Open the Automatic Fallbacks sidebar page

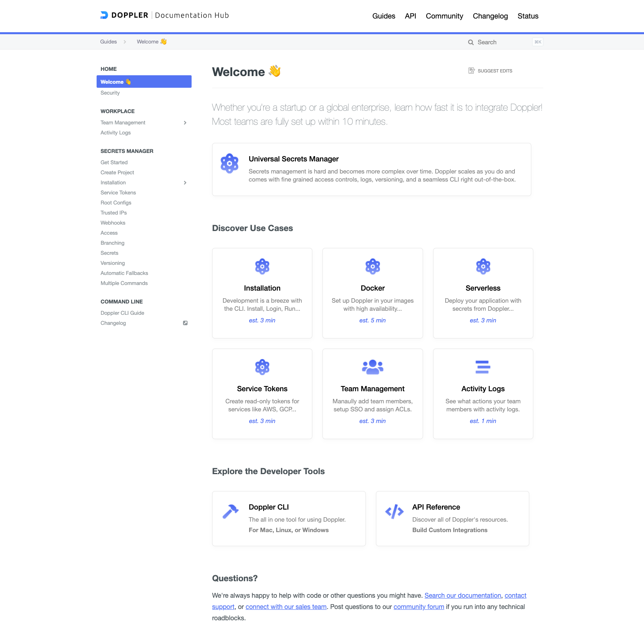(124, 273)
